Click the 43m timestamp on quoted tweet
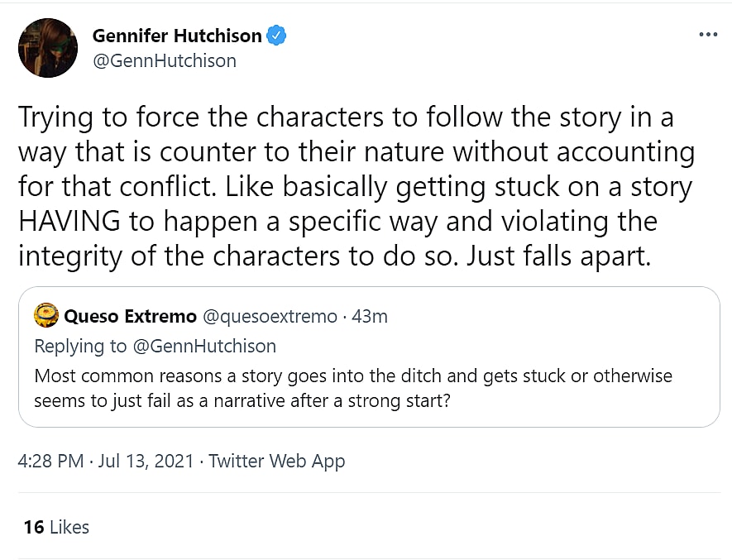Screen dimensions: 732x560 tap(370, 317)
